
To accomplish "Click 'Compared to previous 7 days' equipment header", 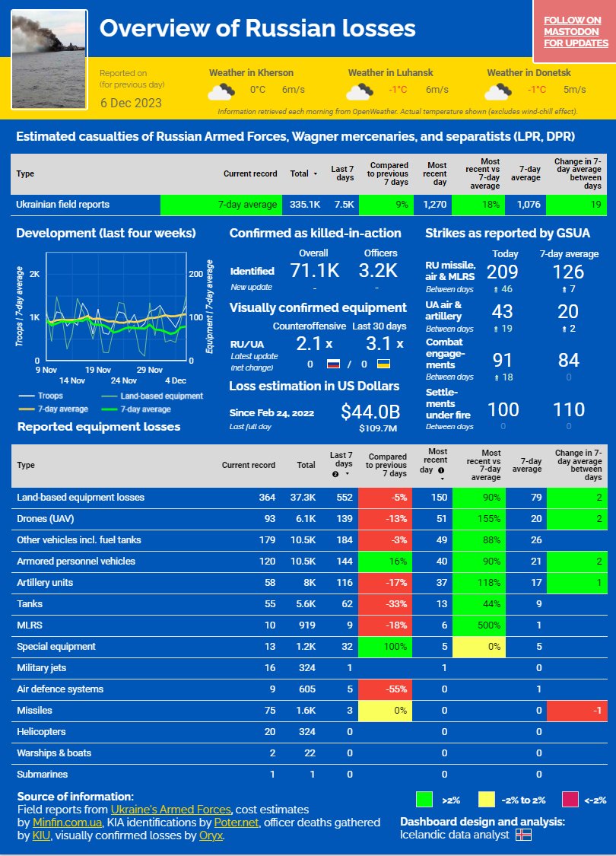I will (x=386, y=465).
